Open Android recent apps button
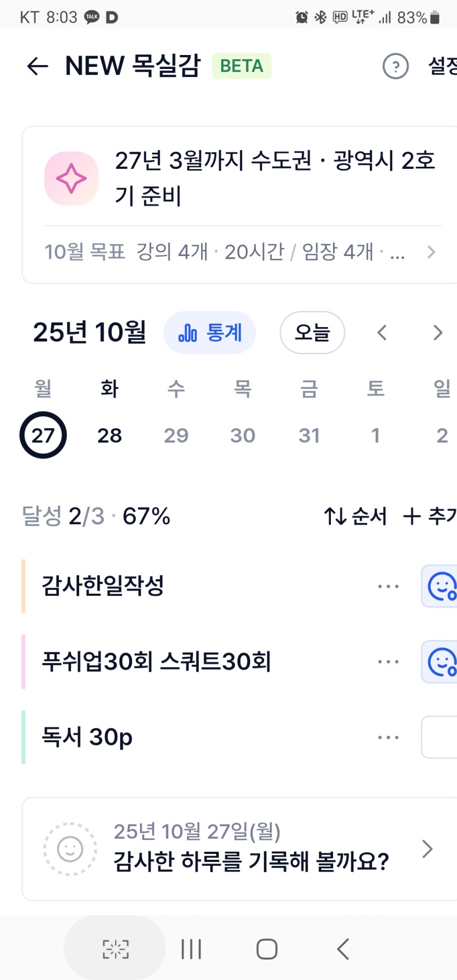This screenshot has width=457, height=980. (191, 949)
